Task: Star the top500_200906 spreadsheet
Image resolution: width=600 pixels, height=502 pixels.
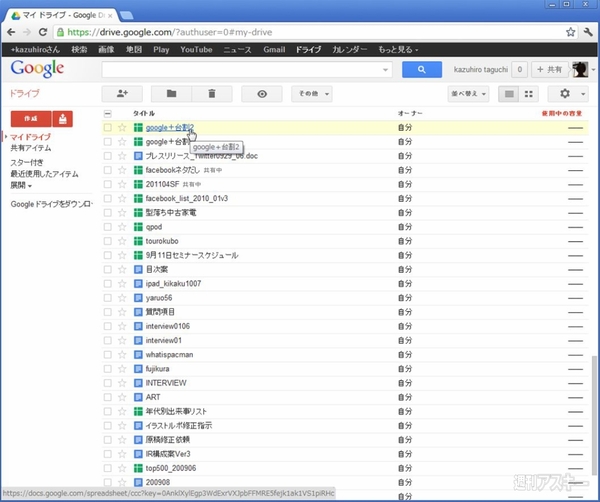Action: (x=122, y=468)
